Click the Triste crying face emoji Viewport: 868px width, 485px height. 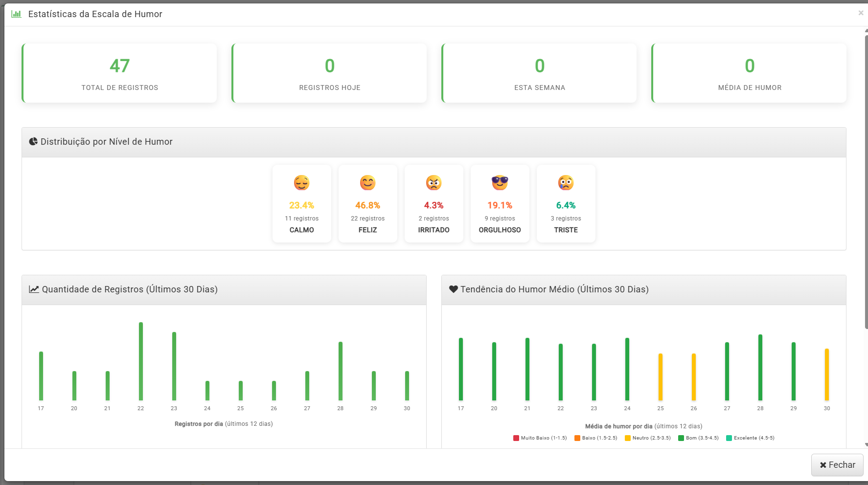[566, 183]
